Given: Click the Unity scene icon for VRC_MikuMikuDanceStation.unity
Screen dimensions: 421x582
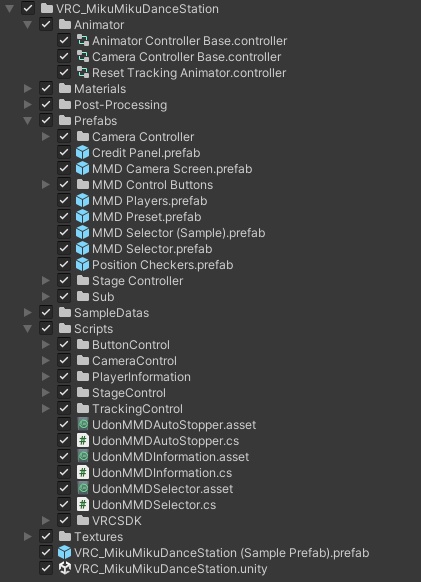Looking at the screenshot, I should pyautogui.click(x=65, y=568).
